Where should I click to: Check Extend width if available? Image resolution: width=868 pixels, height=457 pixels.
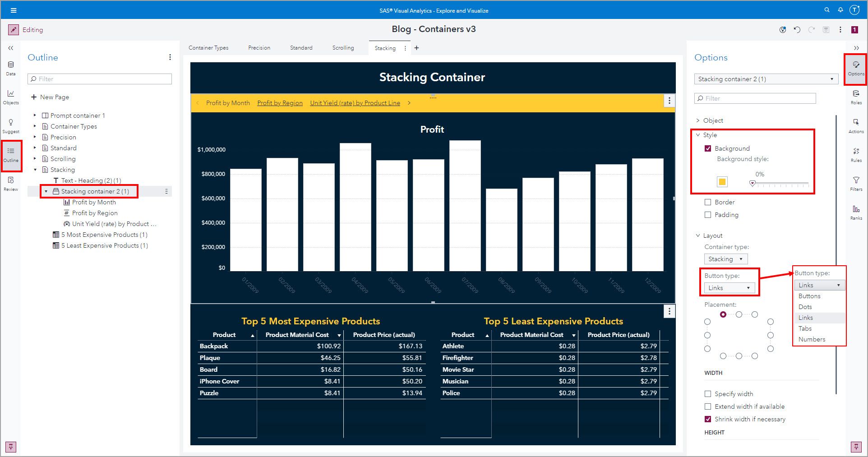coord(708,406)
